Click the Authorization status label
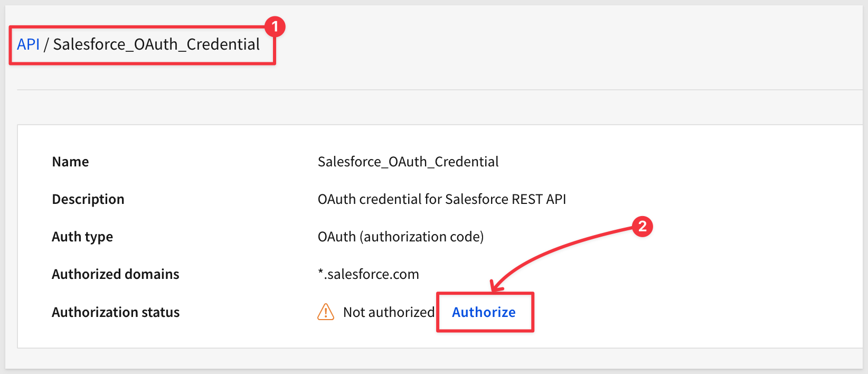The width and height of the screenshot is (868, 374). coord(116,312)
